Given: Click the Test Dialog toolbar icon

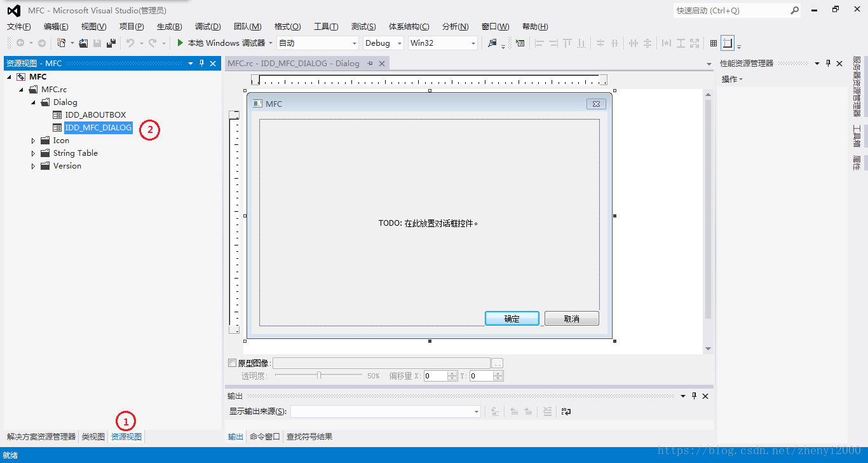Looking at the screenshot, I should (520, 43).
